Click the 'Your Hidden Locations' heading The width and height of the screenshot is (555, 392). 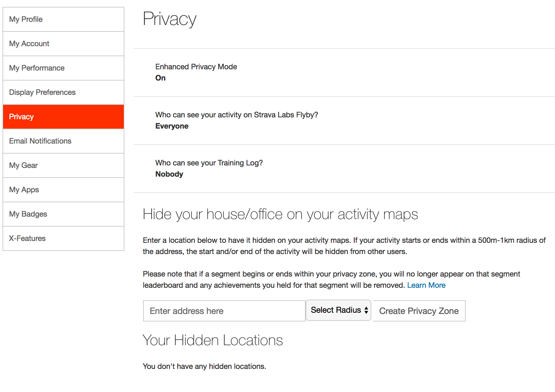tap(213, 340)
